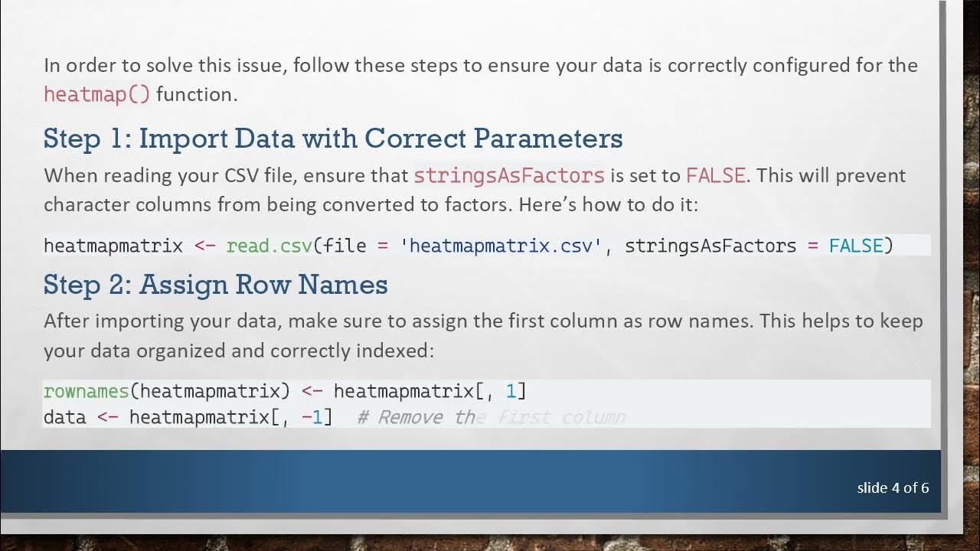Click the green rownames keyword in code
Screen dimensions: 980x551
tap(86, 391)
